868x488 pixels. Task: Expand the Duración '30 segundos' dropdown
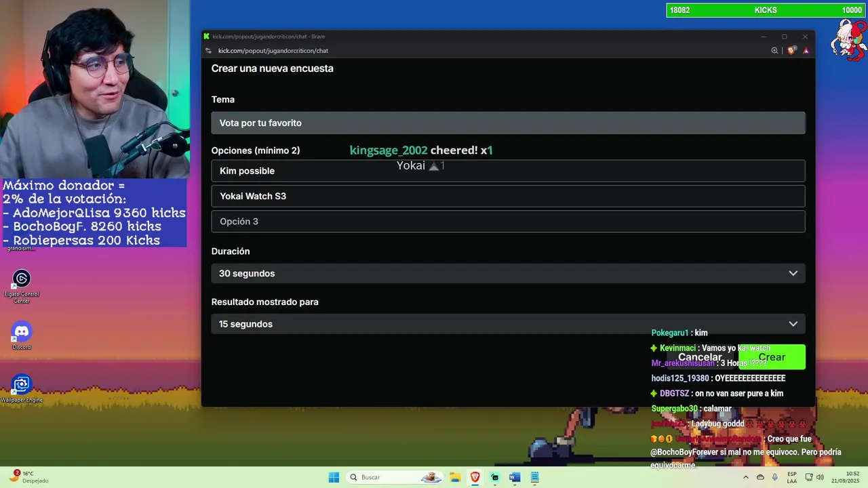click(508, 273)
